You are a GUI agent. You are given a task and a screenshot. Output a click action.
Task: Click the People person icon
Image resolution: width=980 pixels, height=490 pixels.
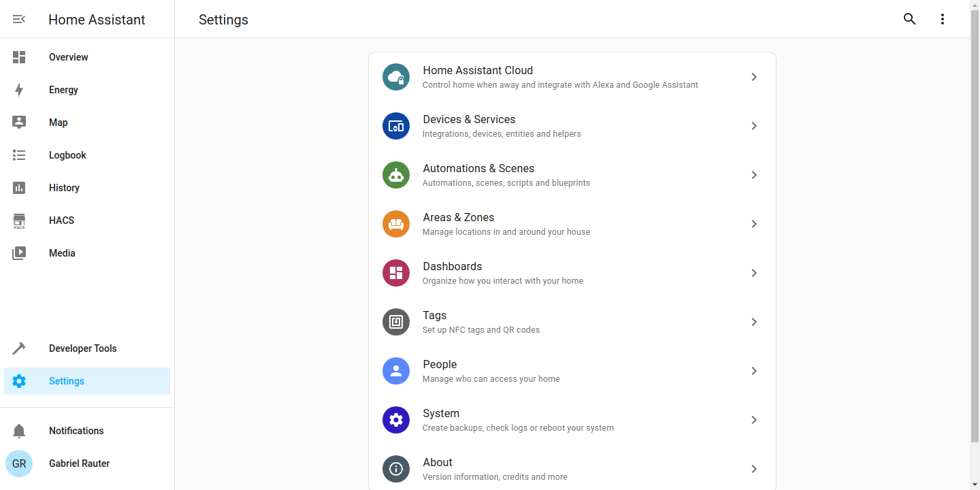tap(396, 371)
